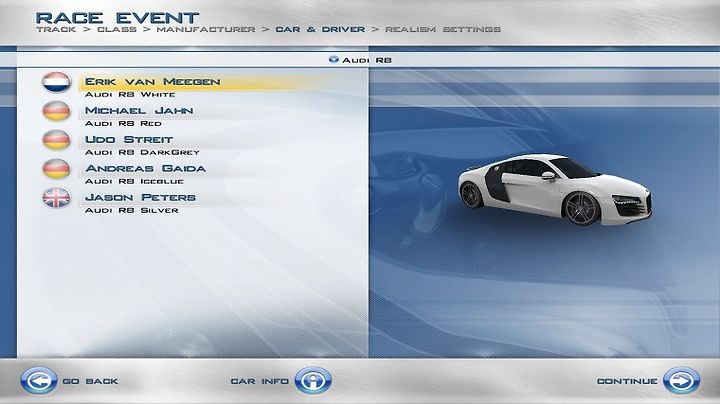720x404 pixels.
Task: Go to the Track breadcrumb step
Action: point(56,29)
